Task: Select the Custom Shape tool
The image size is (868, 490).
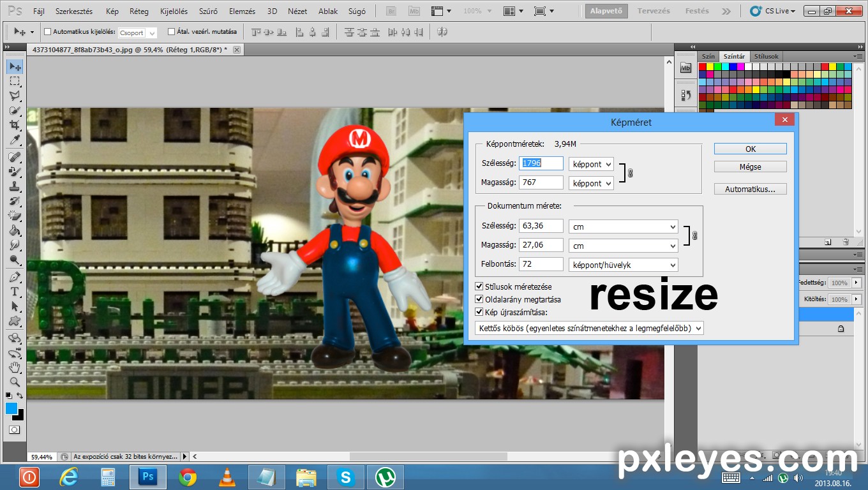Action: click(15, 321)
